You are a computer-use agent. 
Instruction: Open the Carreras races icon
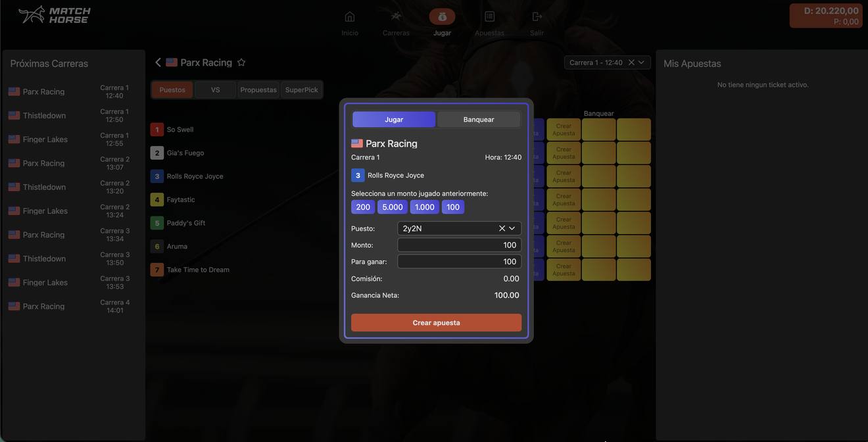[396, 16]
